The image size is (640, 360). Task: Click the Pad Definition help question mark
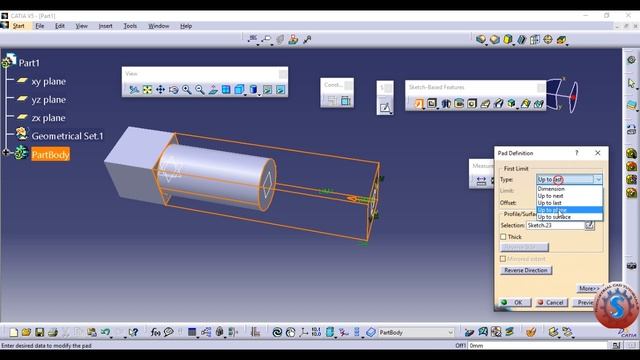click(x=577, y=153)
